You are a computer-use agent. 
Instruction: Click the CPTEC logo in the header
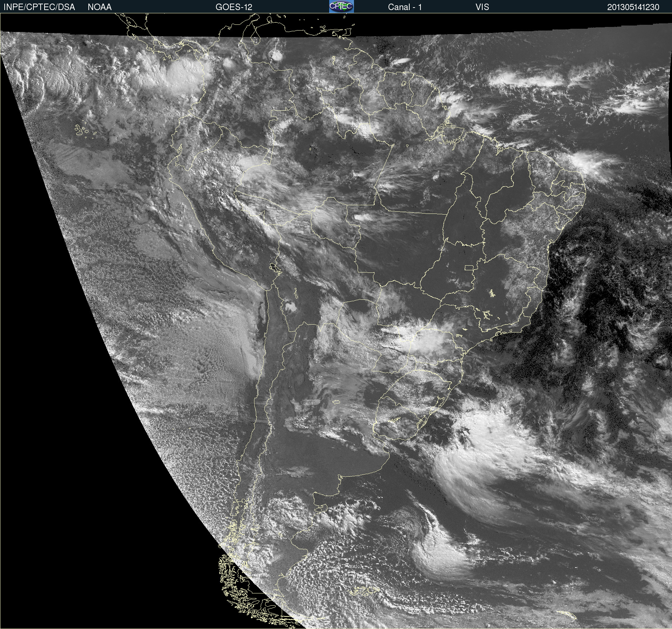341,6
